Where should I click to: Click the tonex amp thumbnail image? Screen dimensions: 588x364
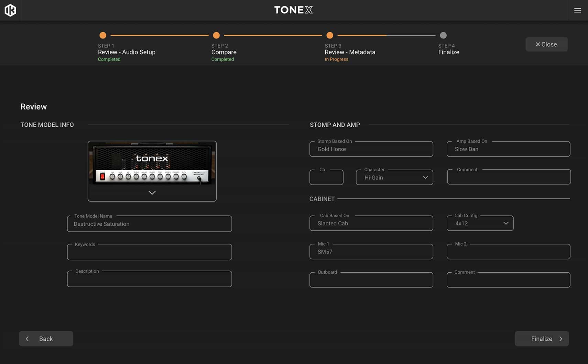pyautogui.click(x=152, y=164)
